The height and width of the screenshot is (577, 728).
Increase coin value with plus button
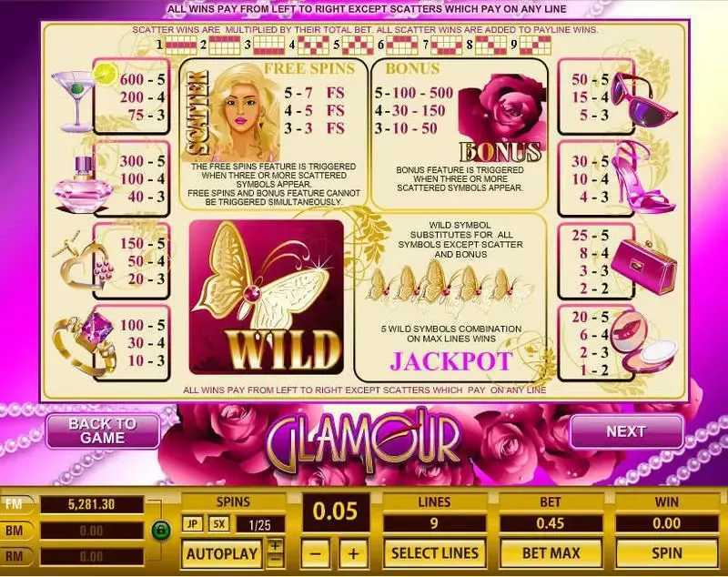(353, 552)
